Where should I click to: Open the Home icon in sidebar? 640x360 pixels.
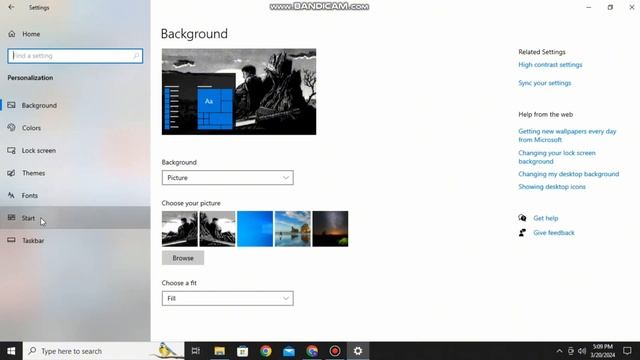12,34
